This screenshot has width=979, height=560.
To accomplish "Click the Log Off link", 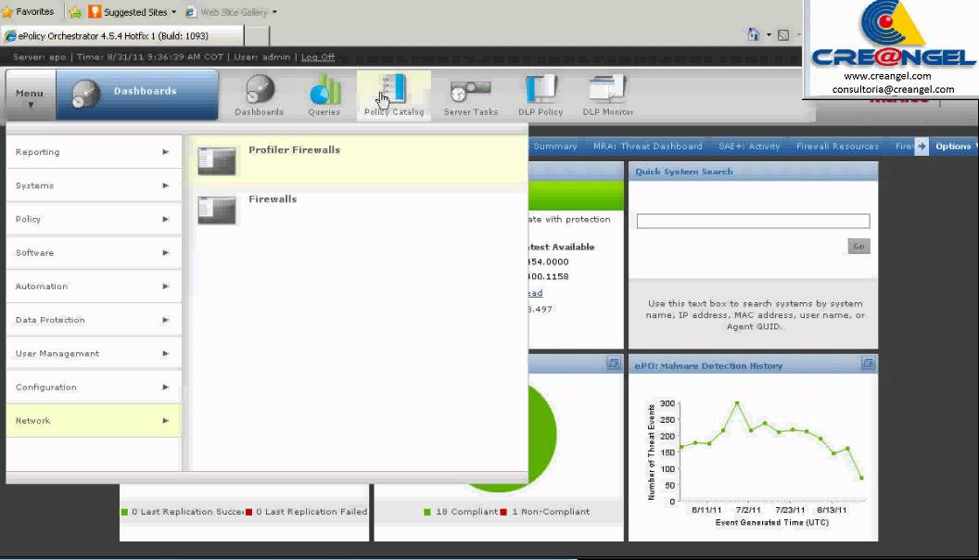I will pyautogui.click(x=318, y=57).
